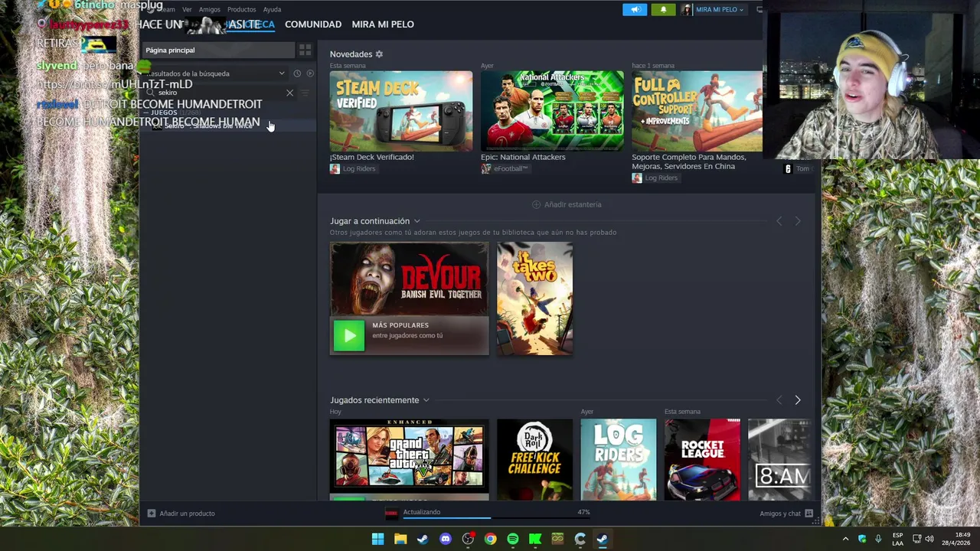Open the Ayuda menu
Image resolution: width=980 pixels, height=551 pixels.
click(272, 9)
